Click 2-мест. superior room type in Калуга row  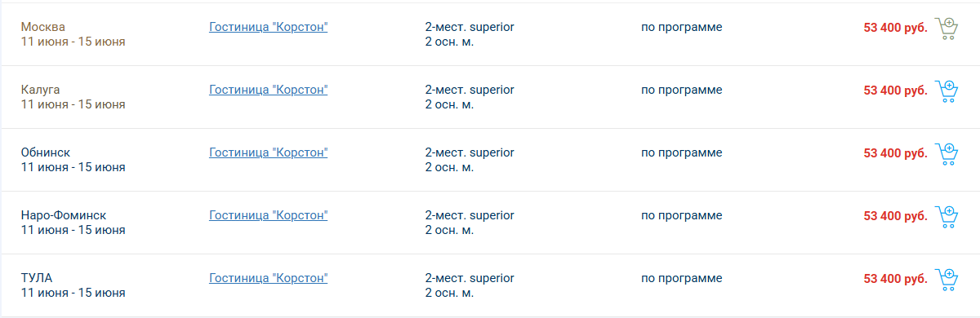pos(470,90)
